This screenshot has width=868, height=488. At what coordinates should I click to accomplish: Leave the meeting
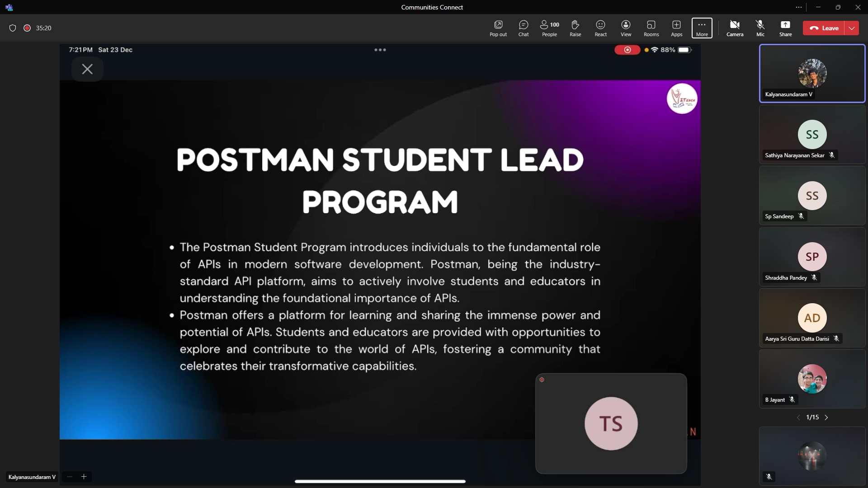pyautogui.click(x=824, y=28)
